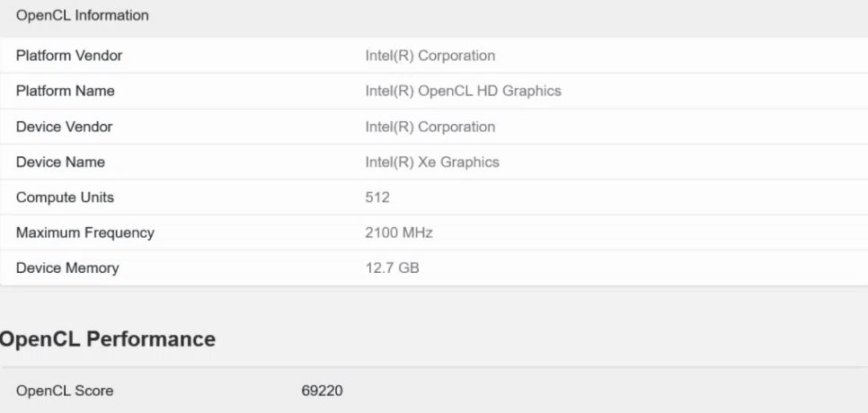Screen dimensions: 868x413
Task: Click the Device Vendor label
Action: point(65,127)
